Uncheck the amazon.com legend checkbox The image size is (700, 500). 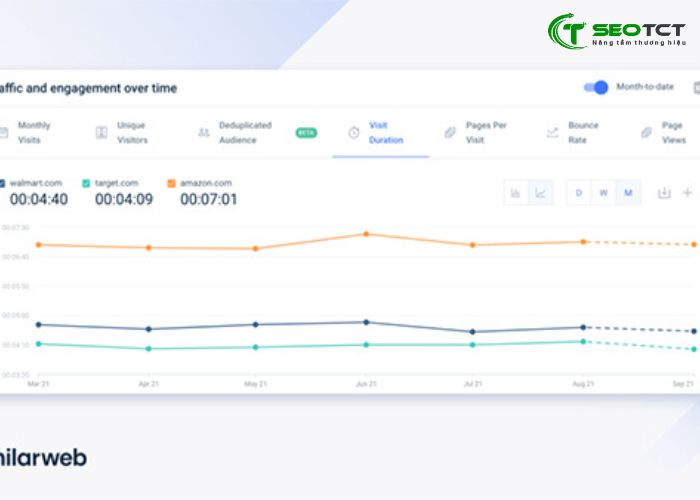coord(171,183)
